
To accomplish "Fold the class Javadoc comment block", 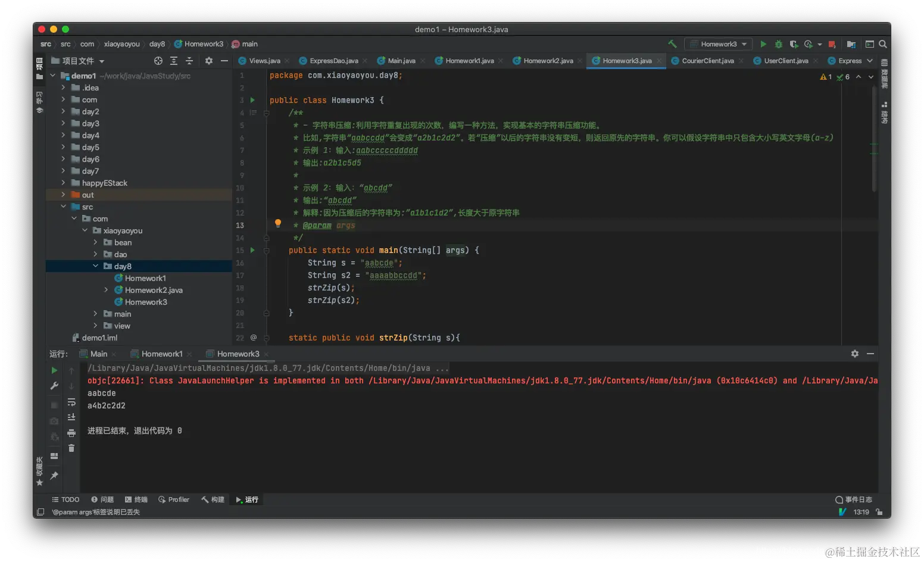I will (x=266, y=113).
